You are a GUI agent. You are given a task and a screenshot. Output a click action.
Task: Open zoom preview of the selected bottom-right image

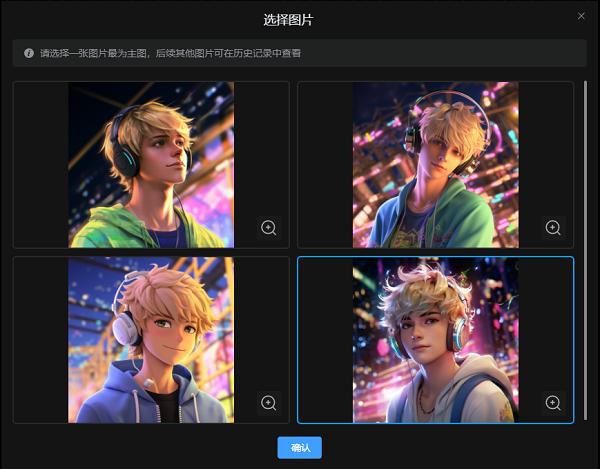(x=553, y=403)
